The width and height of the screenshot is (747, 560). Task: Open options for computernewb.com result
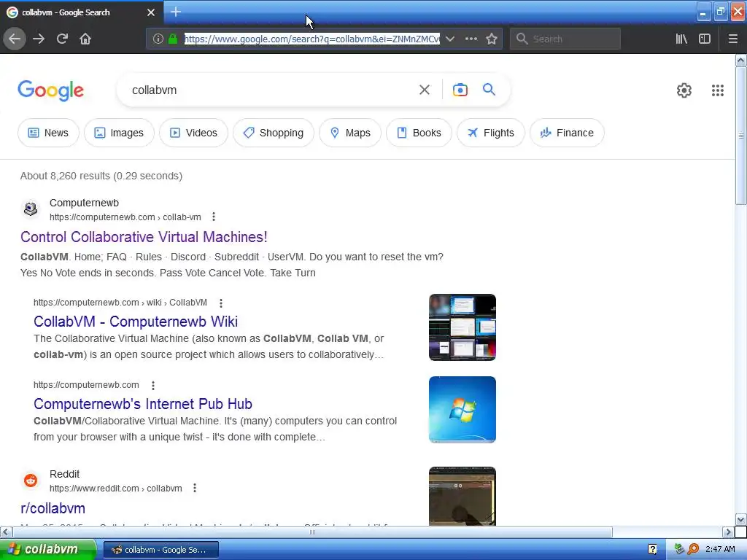153,385
